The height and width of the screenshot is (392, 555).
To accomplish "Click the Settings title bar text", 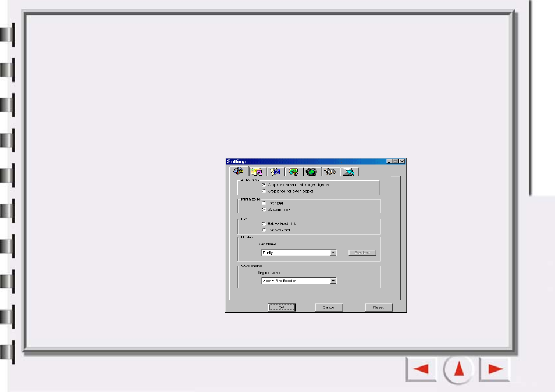I will click(237, 161).
